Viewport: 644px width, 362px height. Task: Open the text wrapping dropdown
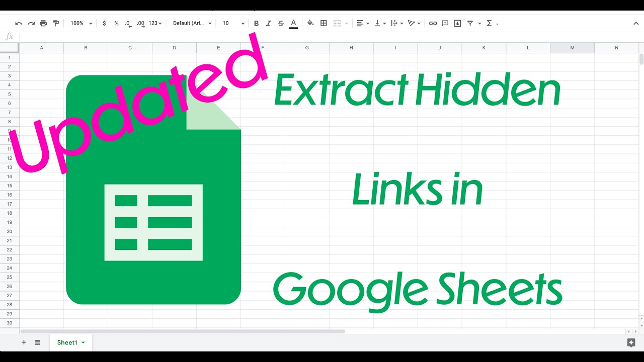[397, 23]
